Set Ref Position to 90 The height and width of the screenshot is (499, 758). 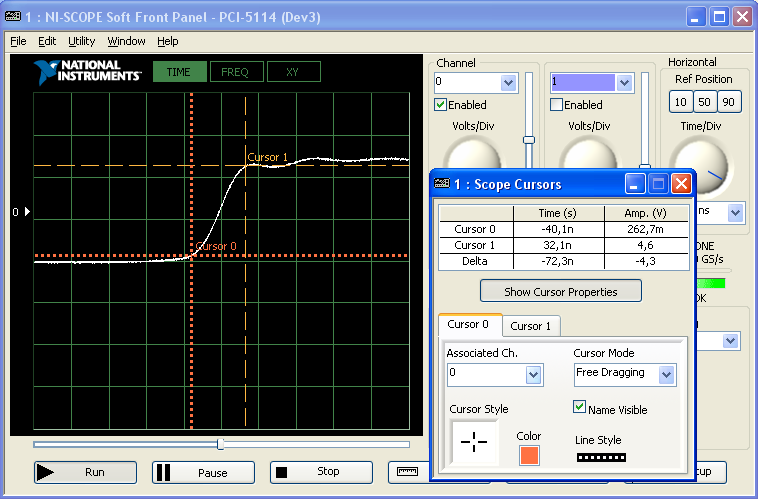[x=729, y=102]
